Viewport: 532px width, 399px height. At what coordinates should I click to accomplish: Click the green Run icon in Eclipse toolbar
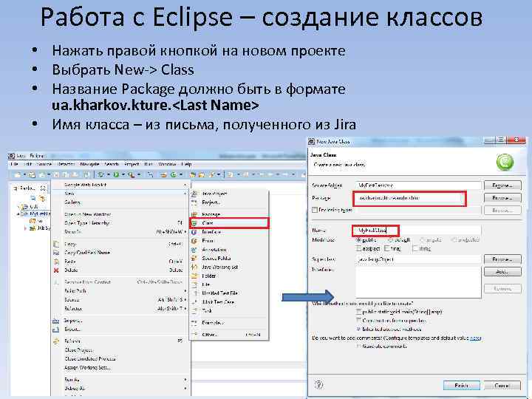pyautogui.click(x=117, y=174)
